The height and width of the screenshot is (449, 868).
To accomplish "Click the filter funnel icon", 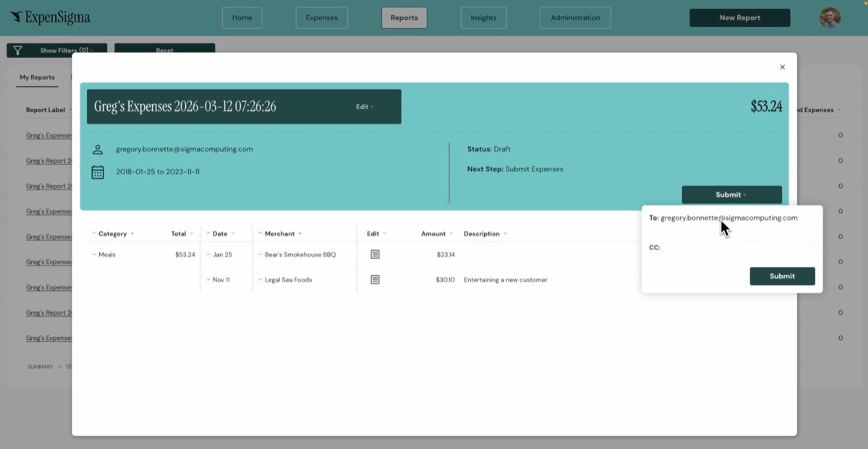I will click(x=18, y=51).
